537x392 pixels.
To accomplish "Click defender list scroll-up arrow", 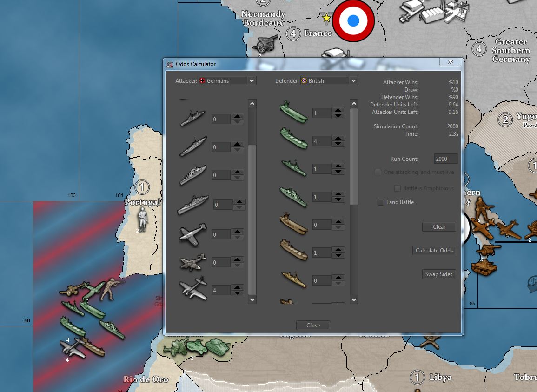I will click(x=354, y=104).
